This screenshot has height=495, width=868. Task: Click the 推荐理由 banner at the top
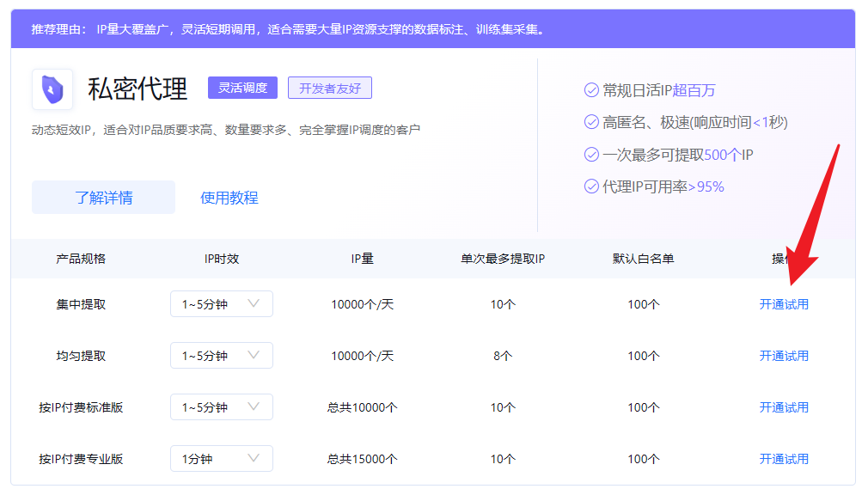click(x=430, y=27)
